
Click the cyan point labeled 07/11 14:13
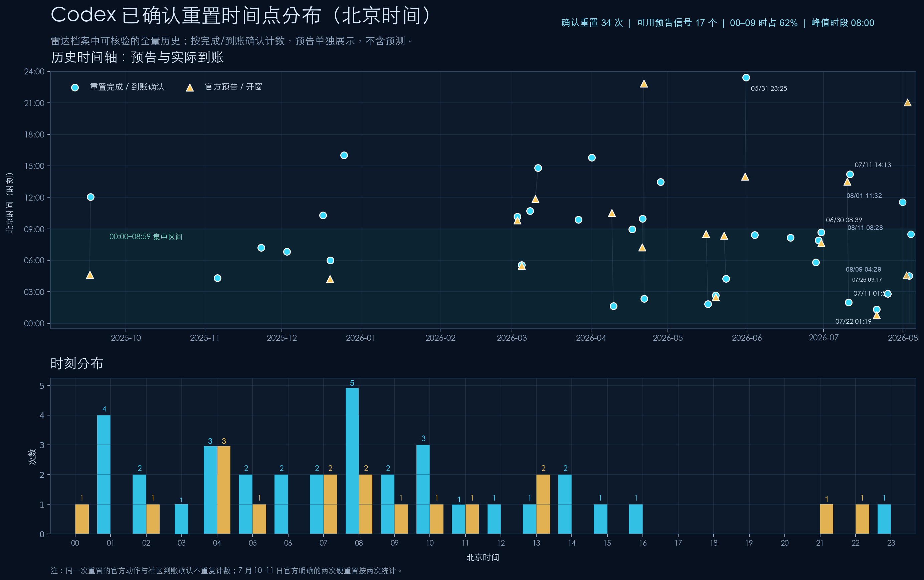[x=850, y=175]
